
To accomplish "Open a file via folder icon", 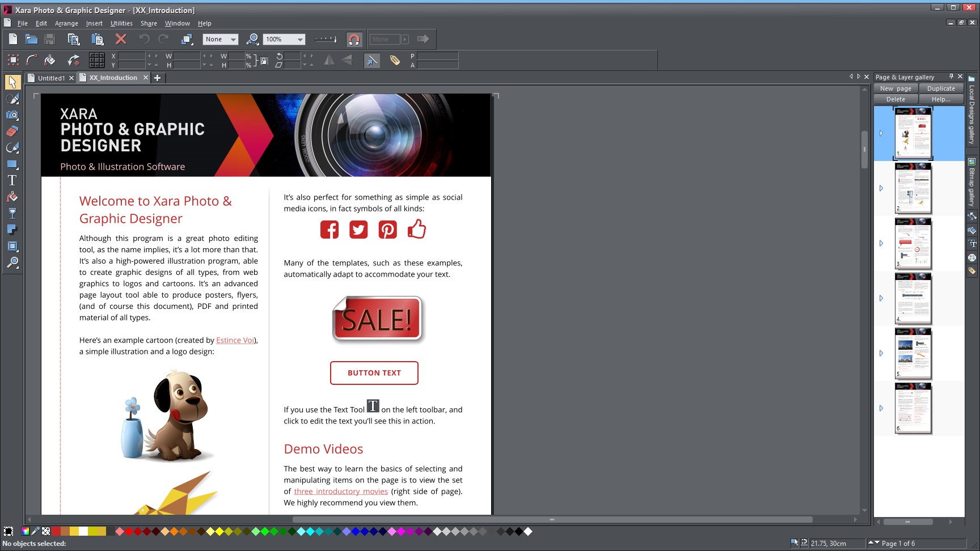I will (x=31, y=39).
